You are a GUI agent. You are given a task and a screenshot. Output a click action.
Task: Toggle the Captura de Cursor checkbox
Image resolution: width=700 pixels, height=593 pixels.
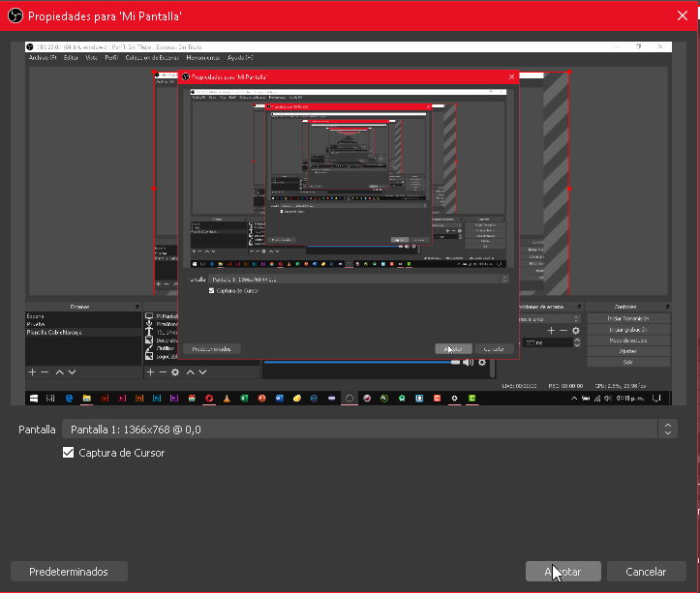69,453
